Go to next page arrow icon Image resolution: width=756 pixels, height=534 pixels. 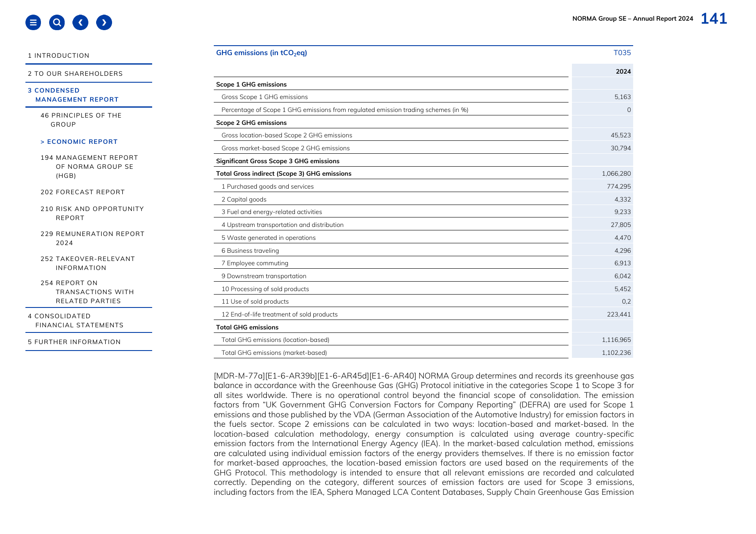tap(104, 22)
